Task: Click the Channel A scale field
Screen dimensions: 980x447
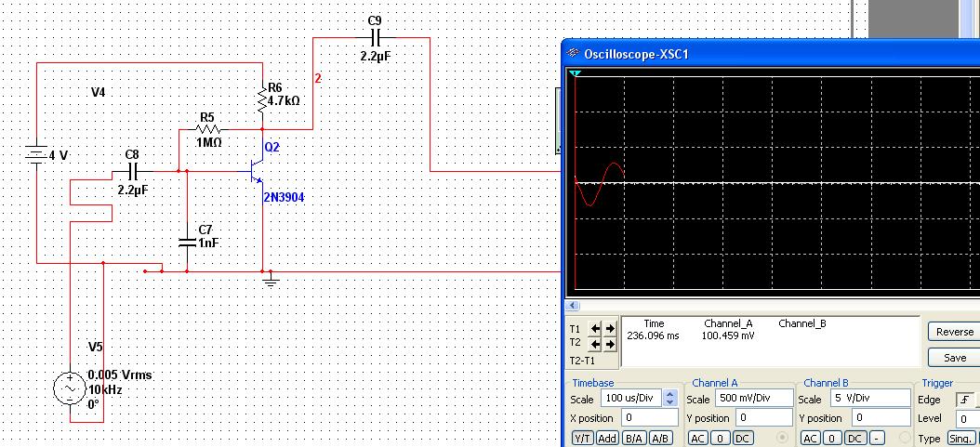Action: coord(754,399)
